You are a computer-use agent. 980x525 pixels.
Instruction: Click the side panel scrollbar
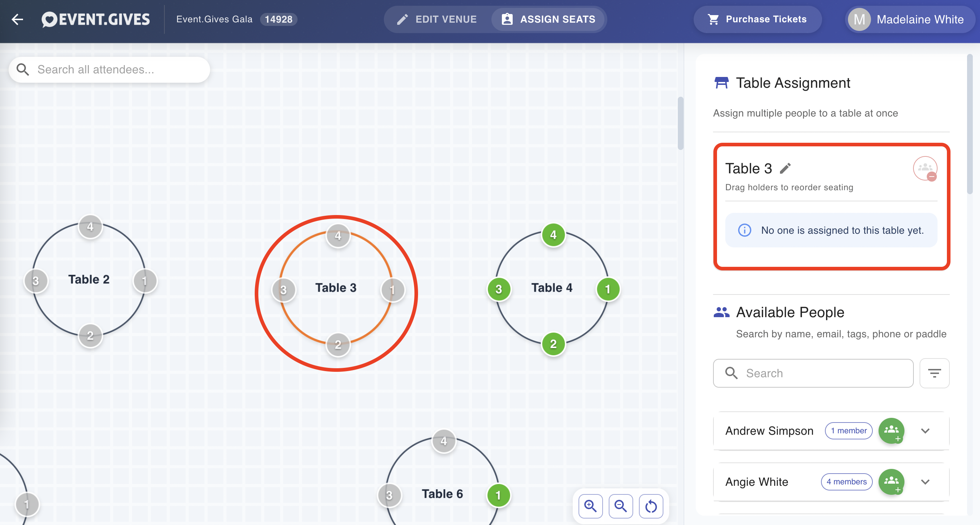pyautogui.click(x=970, y=124)
